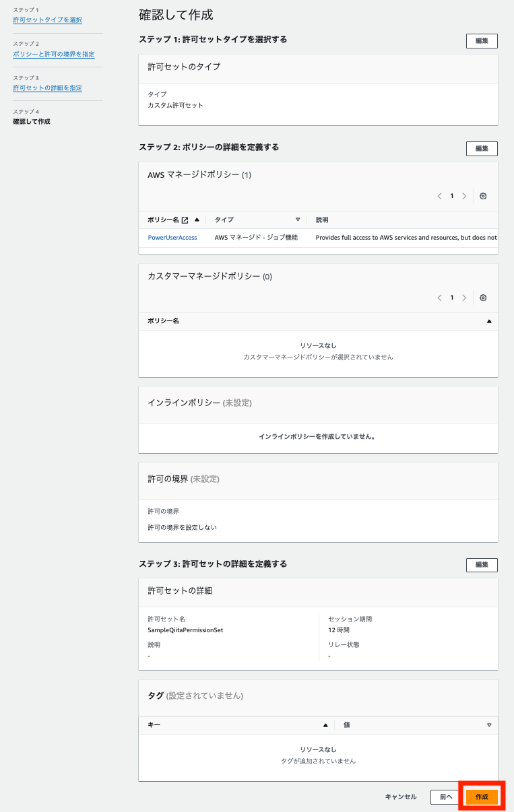Open settings gear for AWS managed policies table
Image resolution: width=514 pixels, height=812 pixels.
coord(483,196)
